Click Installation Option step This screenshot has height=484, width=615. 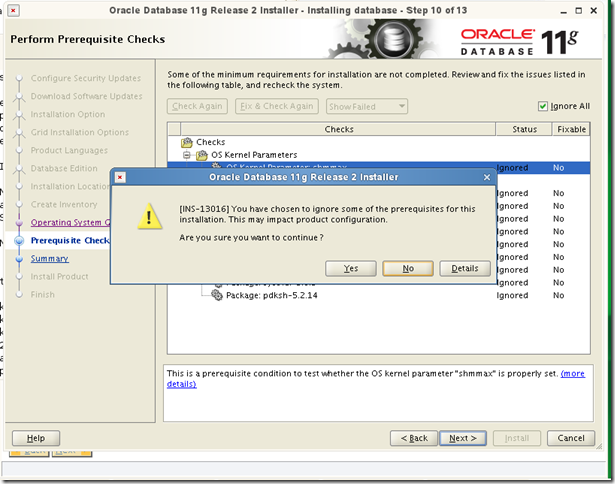pos(68,114)
